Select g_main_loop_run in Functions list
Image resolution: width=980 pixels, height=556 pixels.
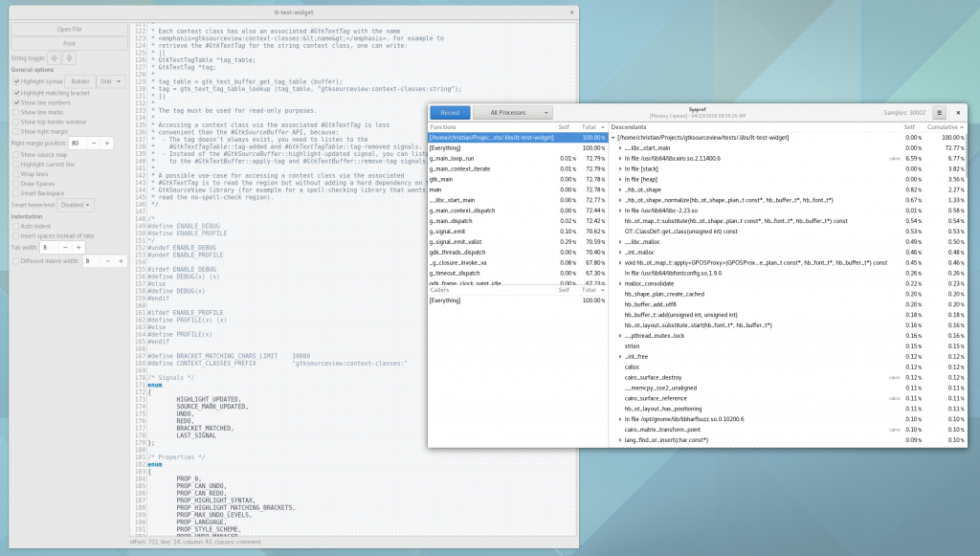coord(518,159)
